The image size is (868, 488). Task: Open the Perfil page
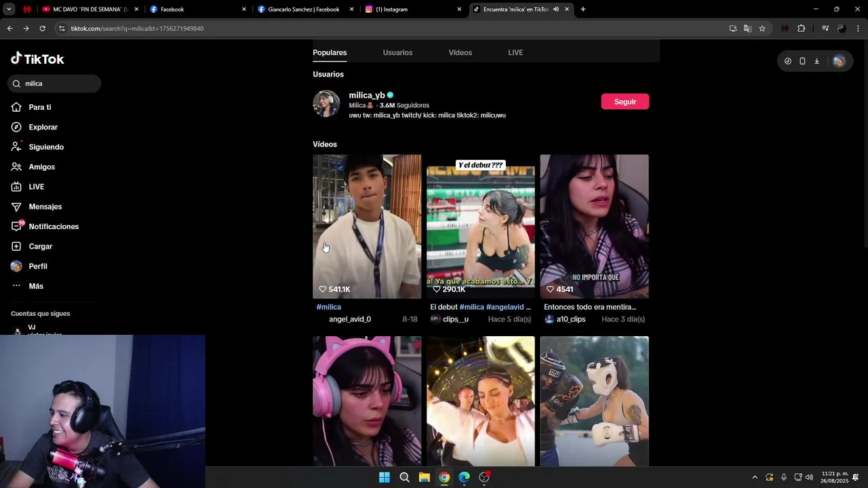(x=38, y=266)
